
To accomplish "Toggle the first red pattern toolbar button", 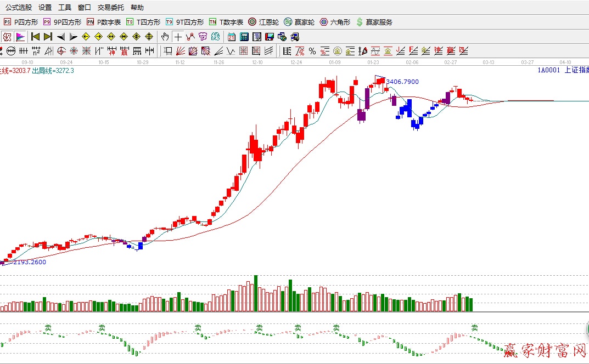I will click(x=7, y=37).
